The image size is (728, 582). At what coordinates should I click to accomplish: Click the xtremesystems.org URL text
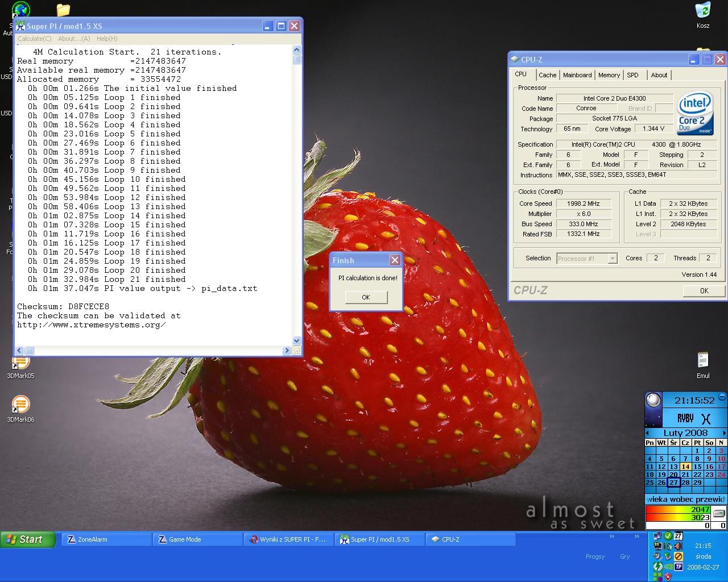click(92, 325)
